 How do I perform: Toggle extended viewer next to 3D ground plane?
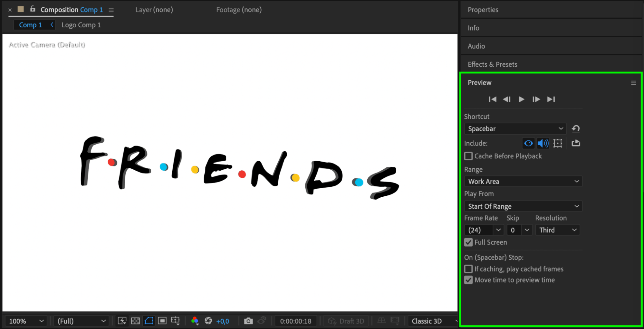pyautogui.click(x=395, y=321)
